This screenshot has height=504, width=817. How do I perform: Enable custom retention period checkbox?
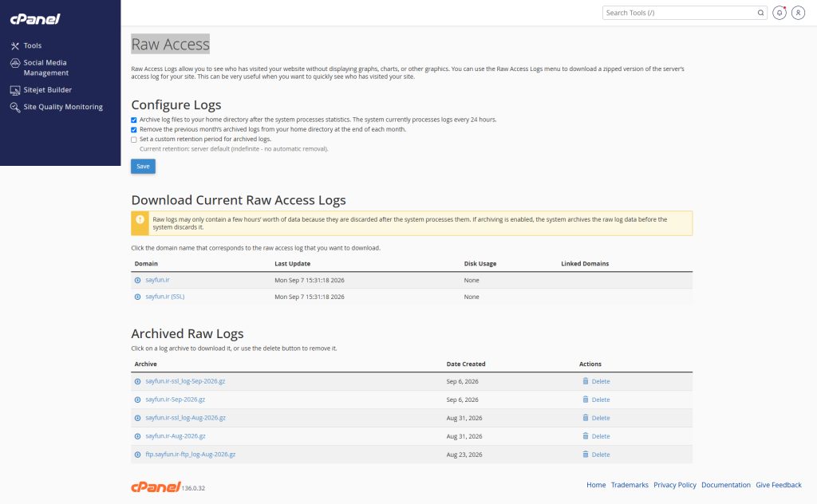[134, 140]
